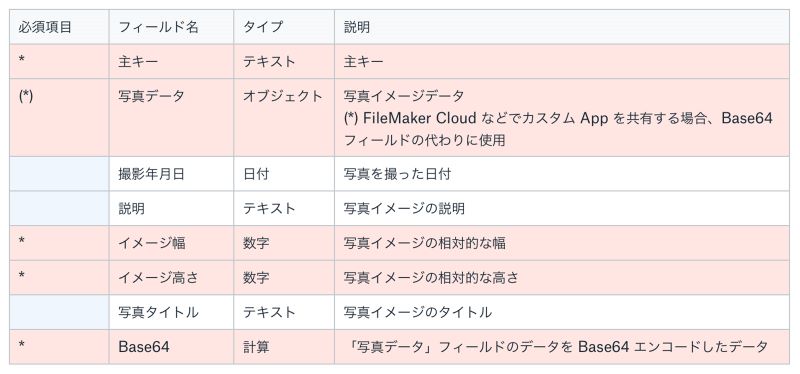Image resolution: width=800 pixels, height=374 pixels.
Task: Click the 撮影年月日 field name cell
Action: tap(171, 173)
